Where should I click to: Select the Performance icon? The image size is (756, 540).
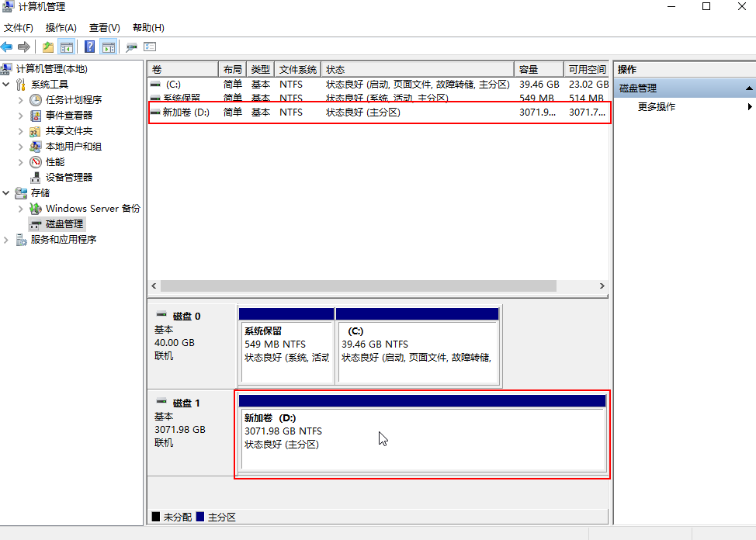[35, 162]
